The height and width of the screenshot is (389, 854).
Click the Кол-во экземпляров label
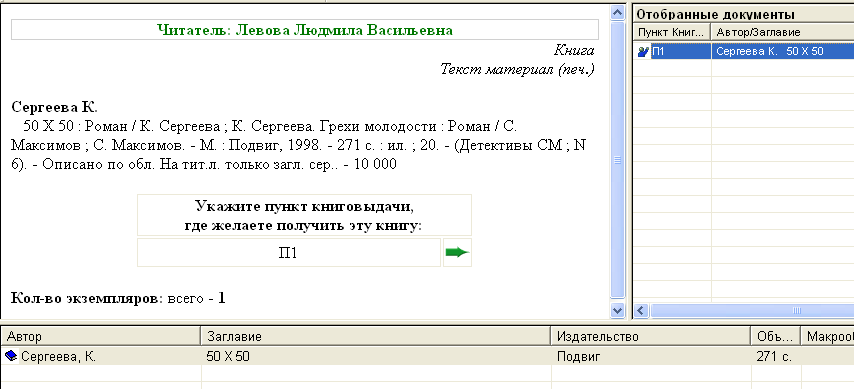tap(87, 299)
